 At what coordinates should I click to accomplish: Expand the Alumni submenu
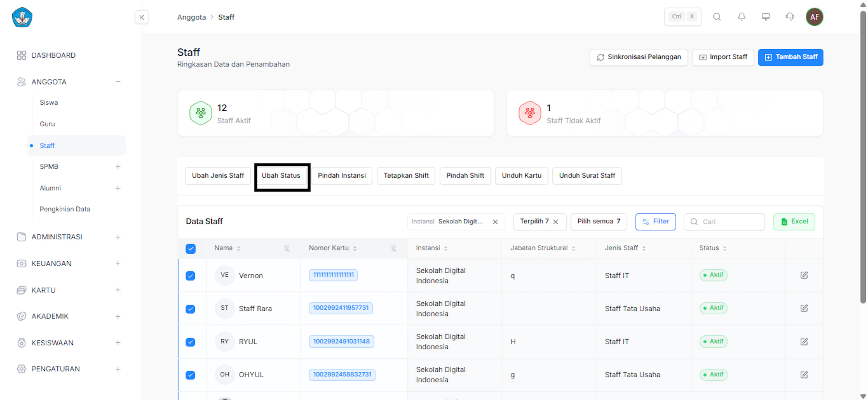118,188
